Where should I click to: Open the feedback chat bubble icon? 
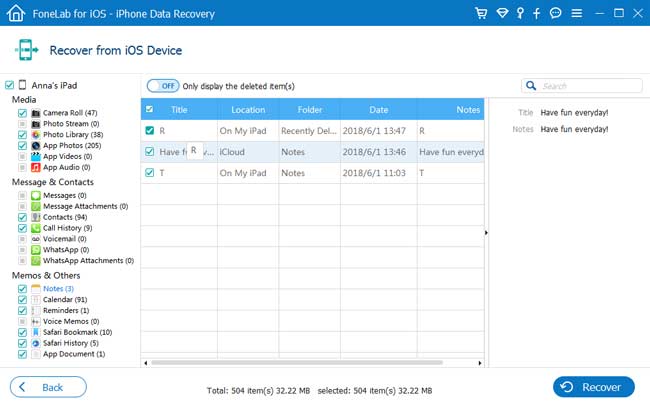[x=555, y=13]
